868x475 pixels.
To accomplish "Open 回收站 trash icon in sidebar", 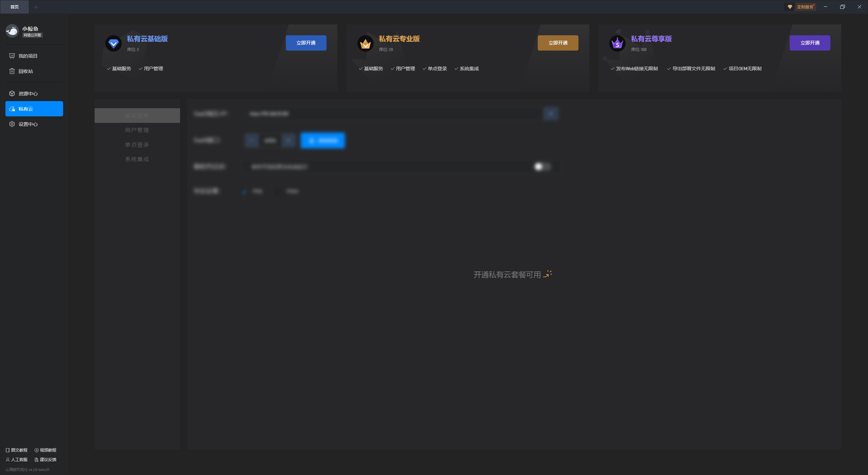I will [12, 71].
